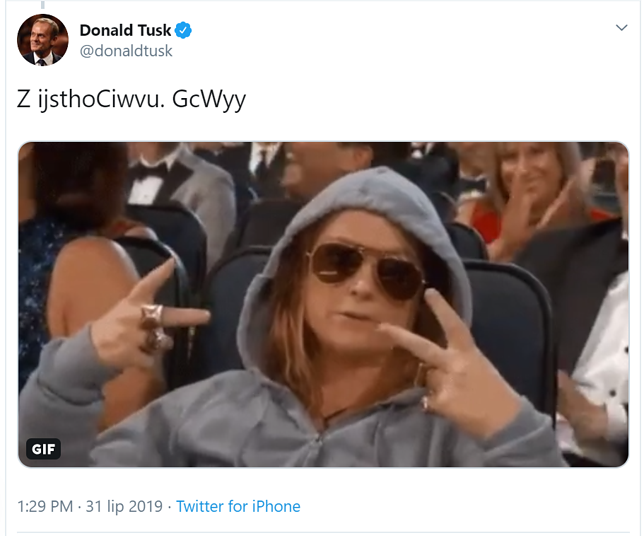Open the tweet options chevron menu
The height and width of the screenshot is (536, 644).
(x=621, y=28)
